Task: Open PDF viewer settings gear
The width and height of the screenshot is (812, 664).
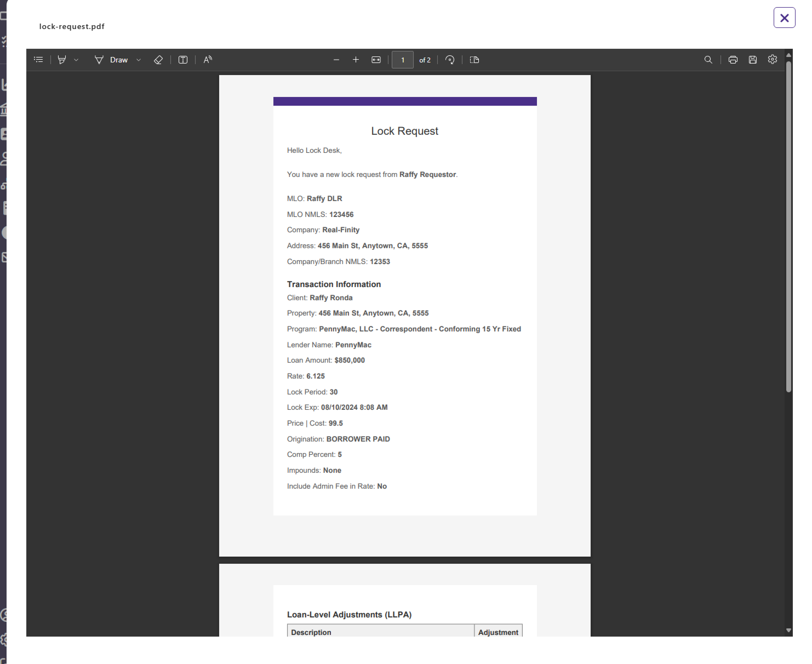Action: [x=772, y=60]
